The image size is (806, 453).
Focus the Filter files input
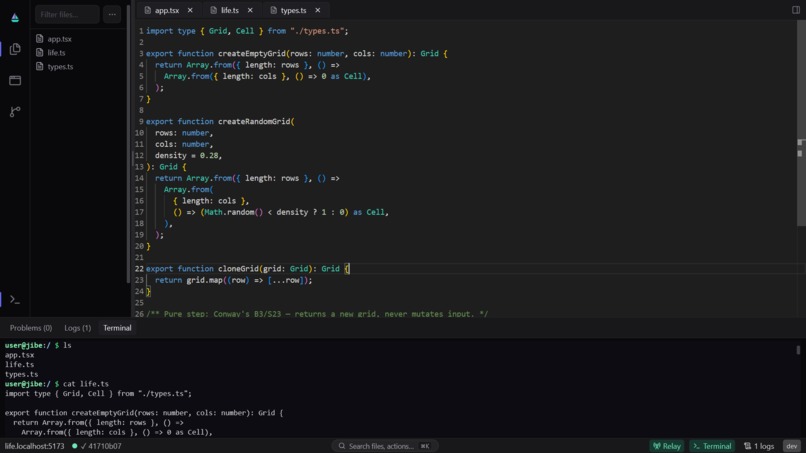pos(67,14)
